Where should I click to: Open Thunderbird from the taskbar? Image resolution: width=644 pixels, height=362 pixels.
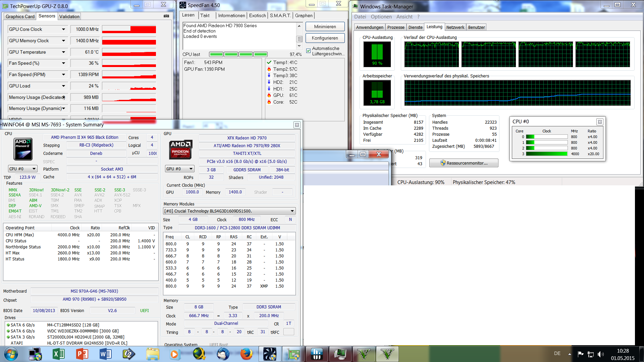pyautogui.click(x=223, y=354)
